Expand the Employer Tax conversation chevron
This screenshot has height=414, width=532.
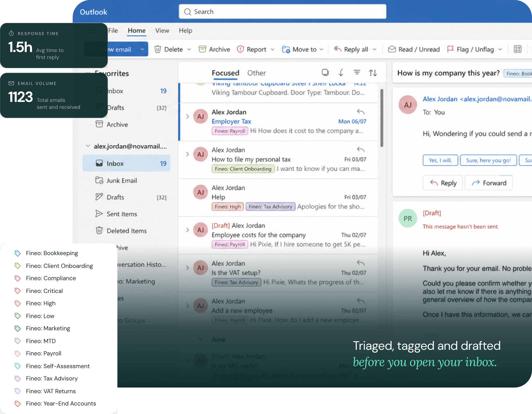pyautogui.click(x=187, y=116)
